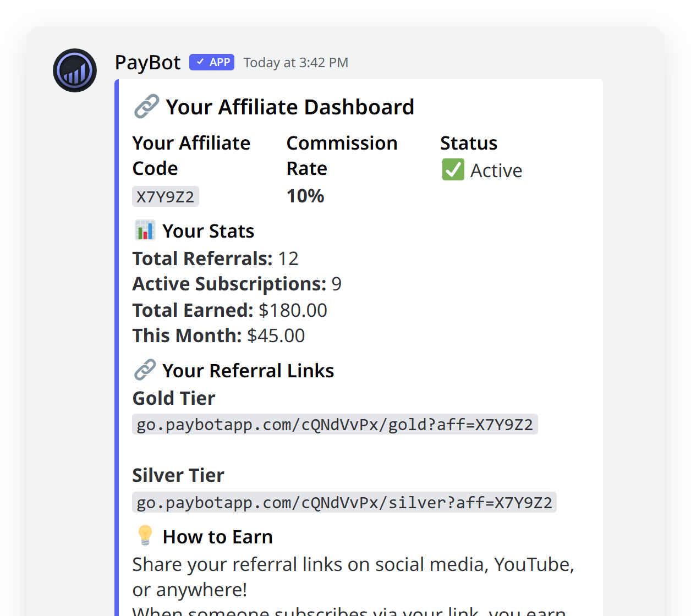Click the link icon beside Your Affiliate Dashboard

(x=146, y=106)
